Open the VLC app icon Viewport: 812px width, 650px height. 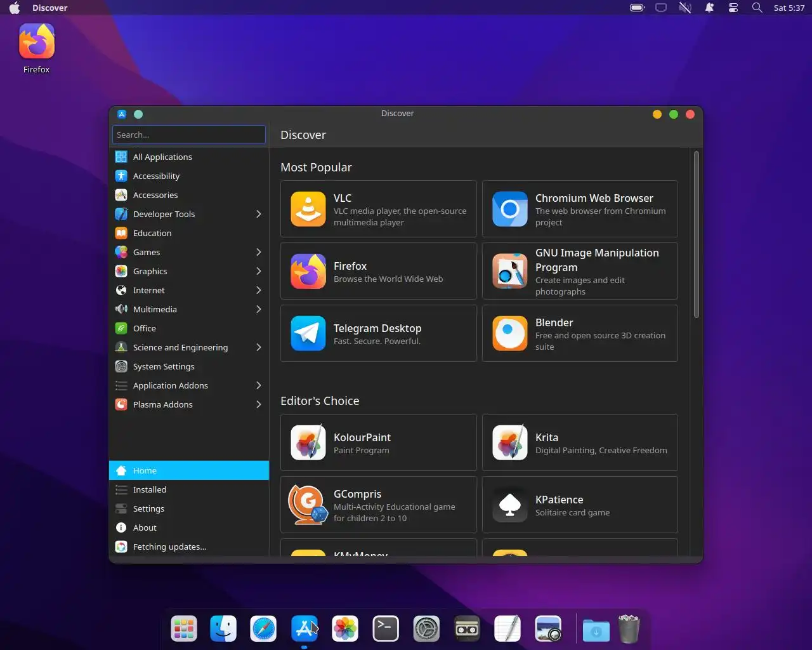(x=308, y=209)
